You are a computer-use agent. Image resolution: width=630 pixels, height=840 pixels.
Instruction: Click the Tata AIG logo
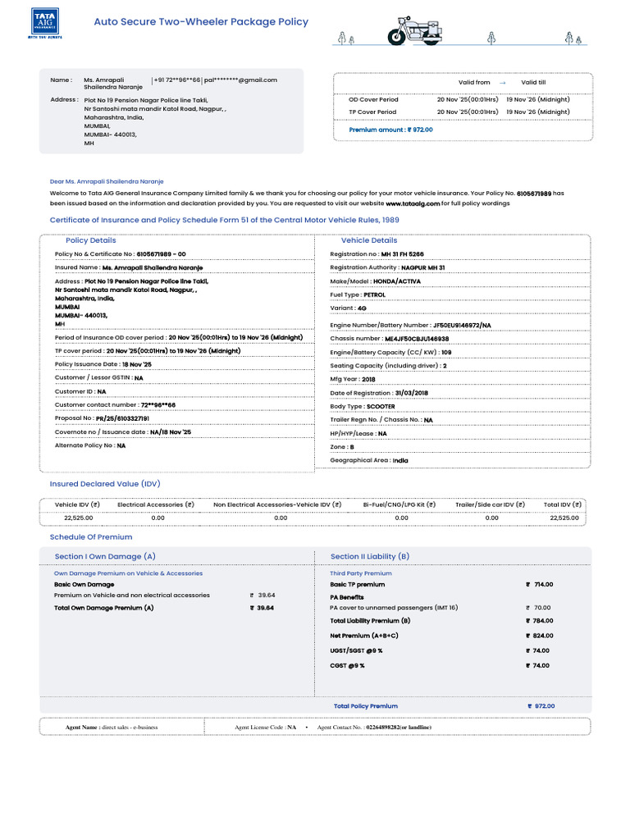(45, 23)
